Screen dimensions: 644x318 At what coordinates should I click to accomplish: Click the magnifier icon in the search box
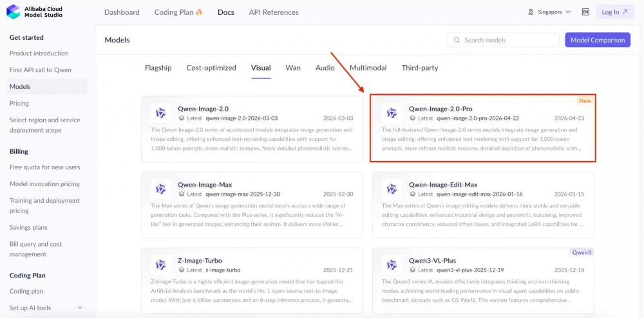pos(457,40)
